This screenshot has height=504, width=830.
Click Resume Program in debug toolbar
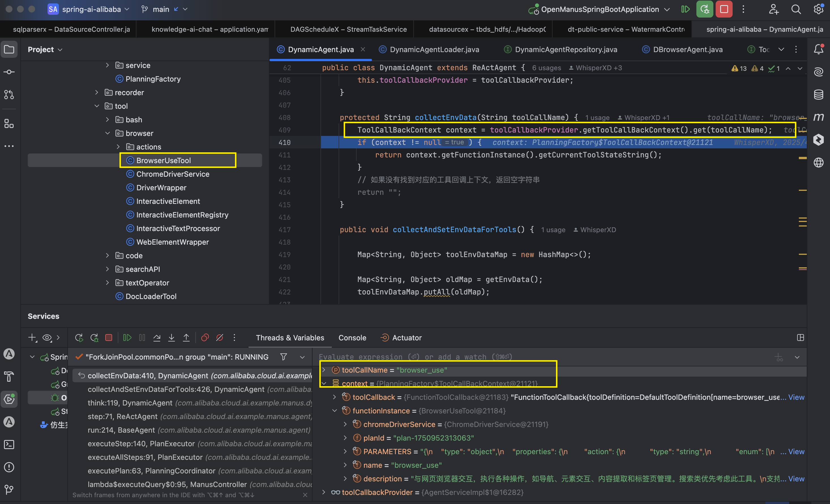[127, 338]
